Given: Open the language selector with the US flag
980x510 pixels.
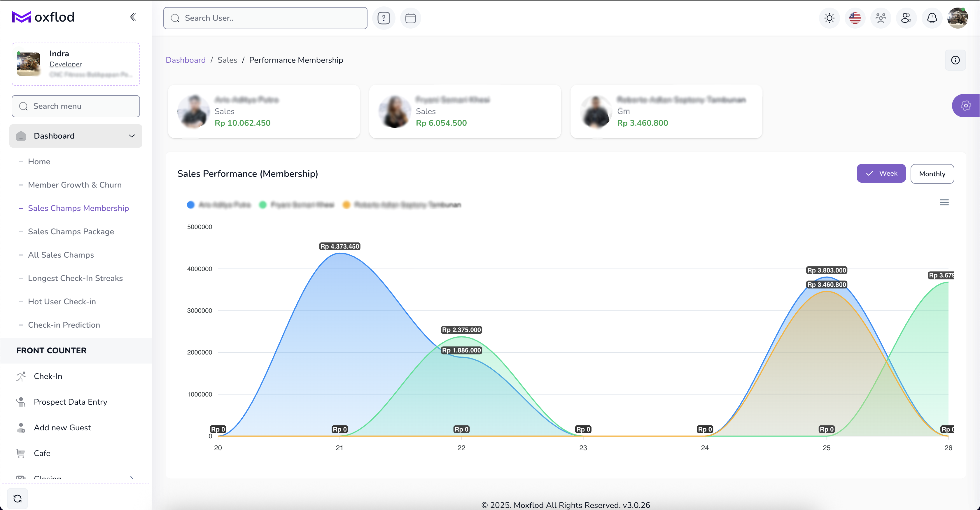Looking at the screenshot, I should (855, 18).
